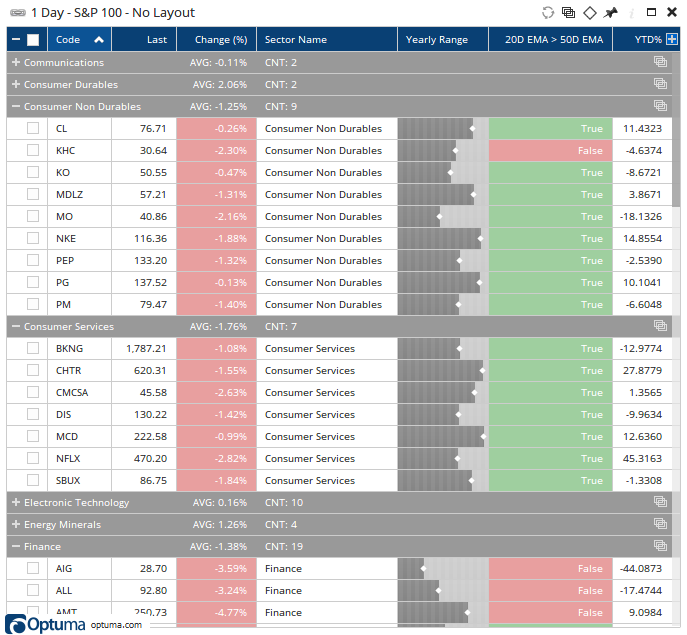Viewport: 687px width, 635px height.
Task: Click the code cell PEP
Action: tap(79, 260)
